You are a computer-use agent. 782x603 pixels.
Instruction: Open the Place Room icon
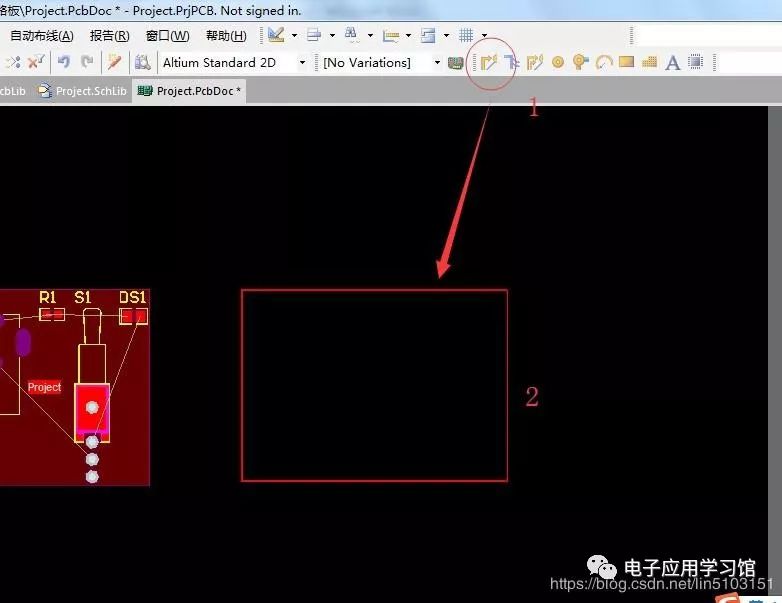point(428,35)
